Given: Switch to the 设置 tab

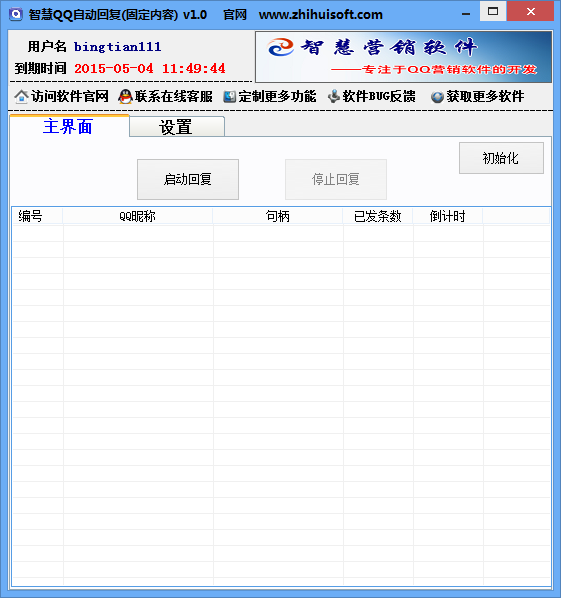Looking at the screenshot, I should click(177, 127).
